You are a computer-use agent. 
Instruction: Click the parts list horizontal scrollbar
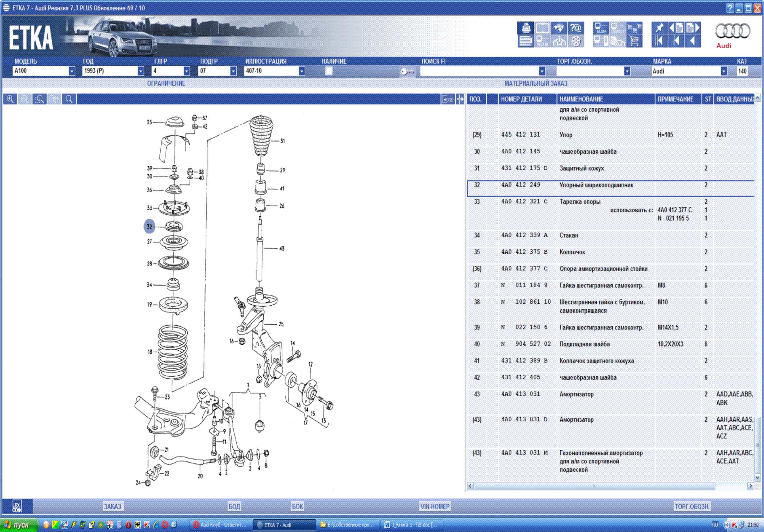click(x=594, y=486)
